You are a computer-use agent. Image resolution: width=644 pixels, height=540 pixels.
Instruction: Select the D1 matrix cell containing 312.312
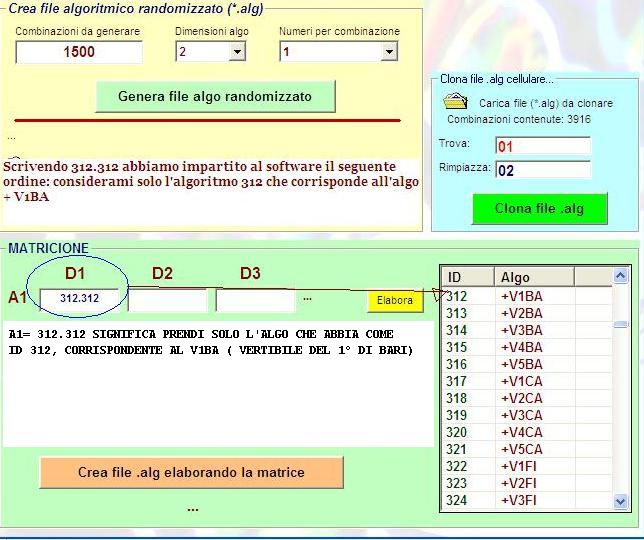[79, 299]
